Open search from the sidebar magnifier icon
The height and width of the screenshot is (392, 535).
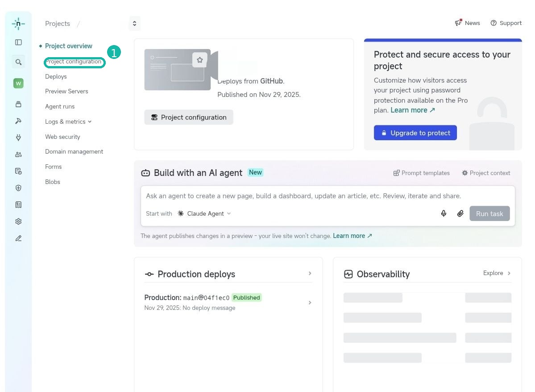coord(18,62)
